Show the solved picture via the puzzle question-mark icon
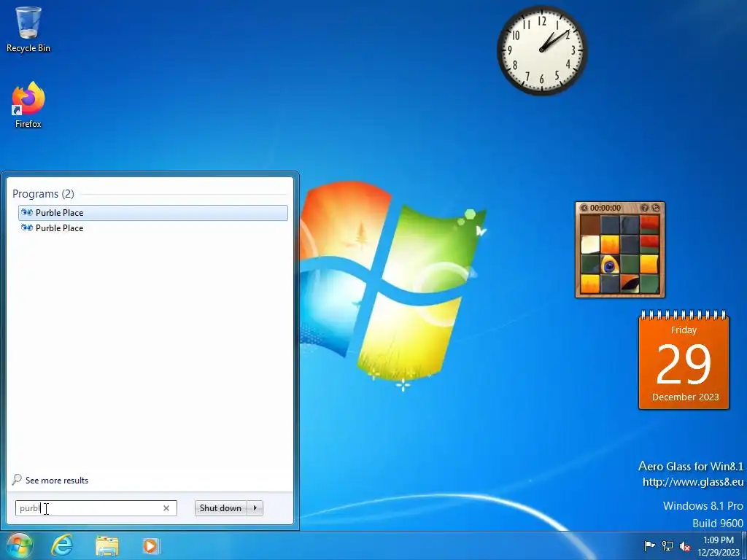Viewport: 747px width, 560px height. 645,208
